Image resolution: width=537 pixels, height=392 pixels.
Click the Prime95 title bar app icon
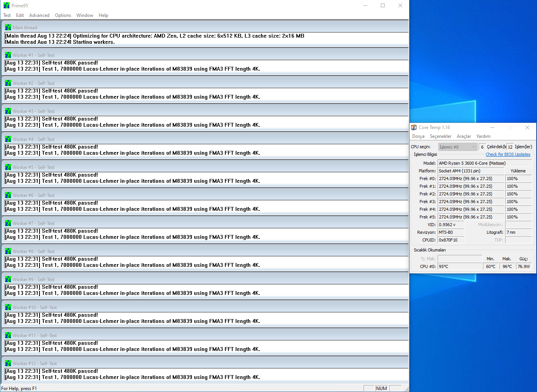click(7, 5)
